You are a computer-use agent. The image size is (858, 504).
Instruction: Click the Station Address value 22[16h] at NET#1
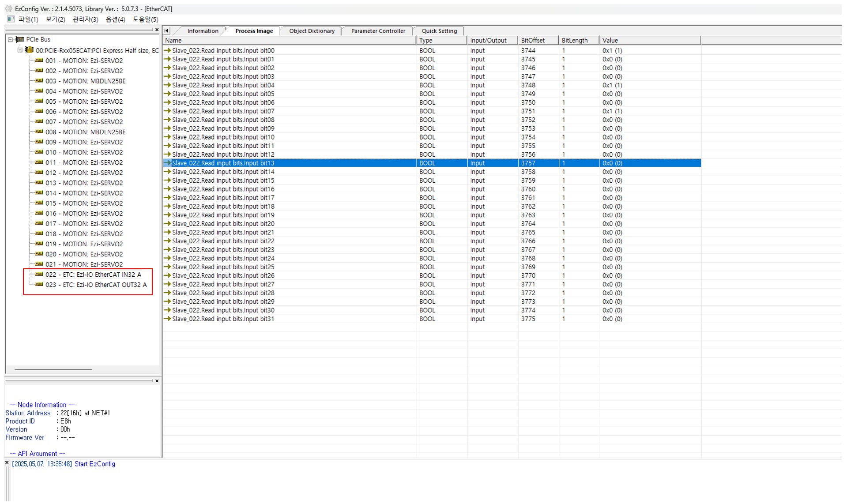pos(85,413)
